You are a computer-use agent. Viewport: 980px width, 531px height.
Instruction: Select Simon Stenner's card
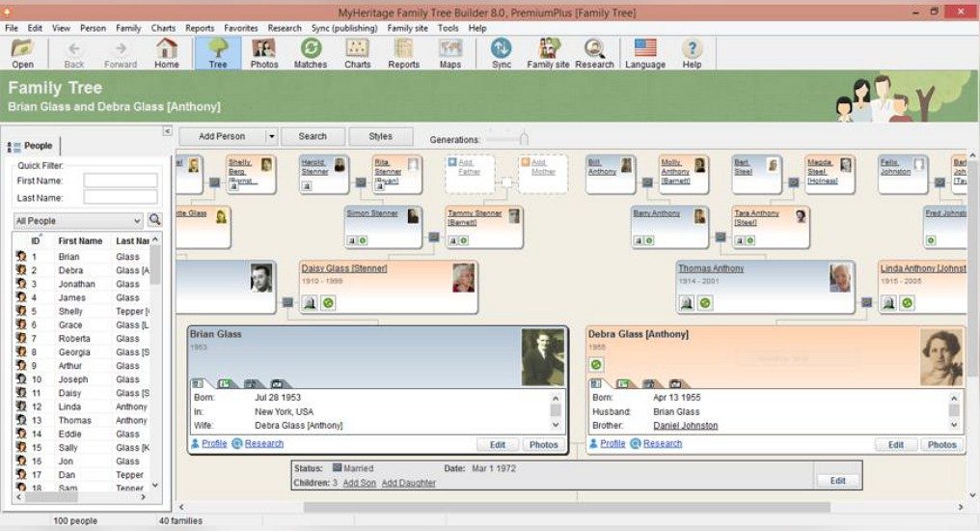click(384, 227)
